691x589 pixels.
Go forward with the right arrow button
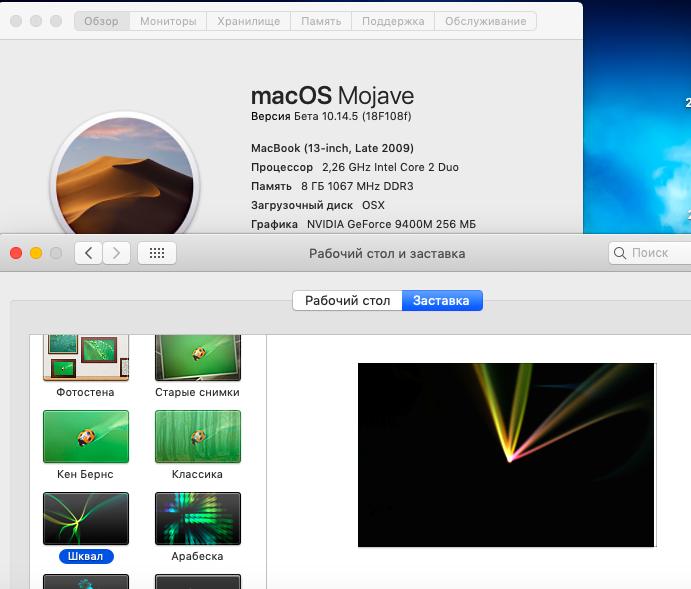(x=116, y=253)
